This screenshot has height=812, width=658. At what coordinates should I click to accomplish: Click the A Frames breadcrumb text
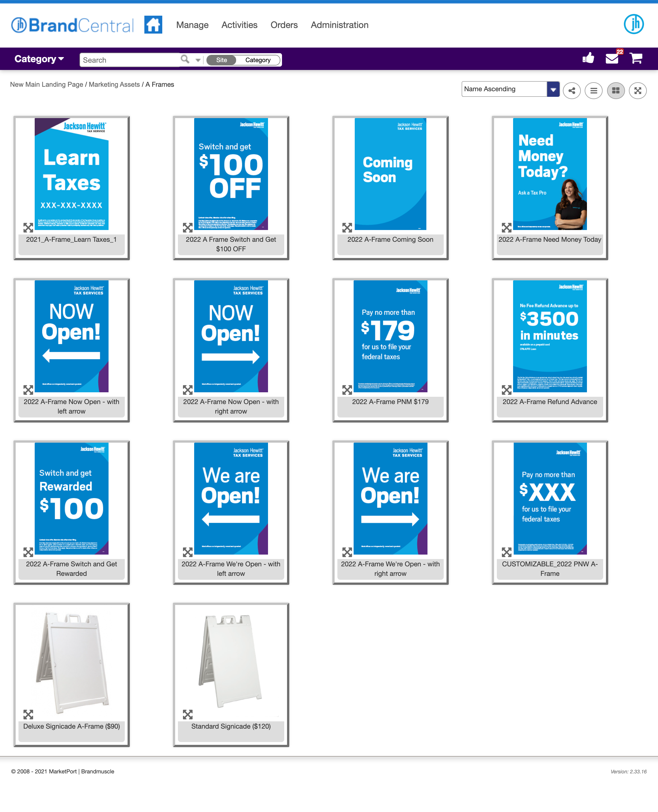tap(159, 85)
